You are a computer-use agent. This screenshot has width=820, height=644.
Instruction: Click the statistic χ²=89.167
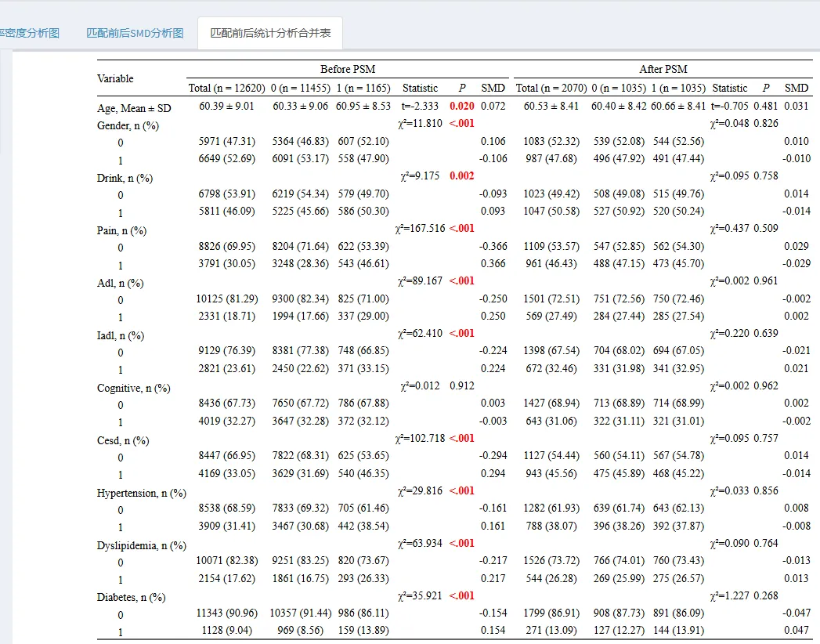point(420,281)
